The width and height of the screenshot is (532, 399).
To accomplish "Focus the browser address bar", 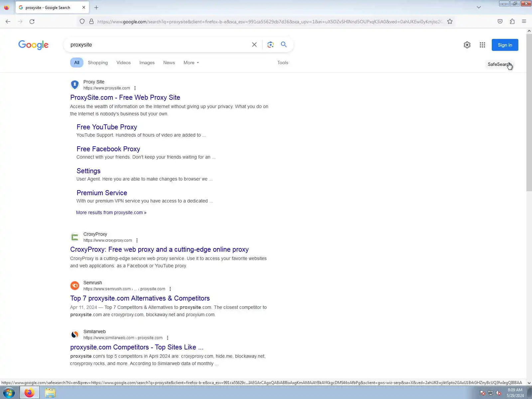I will 269,22.
